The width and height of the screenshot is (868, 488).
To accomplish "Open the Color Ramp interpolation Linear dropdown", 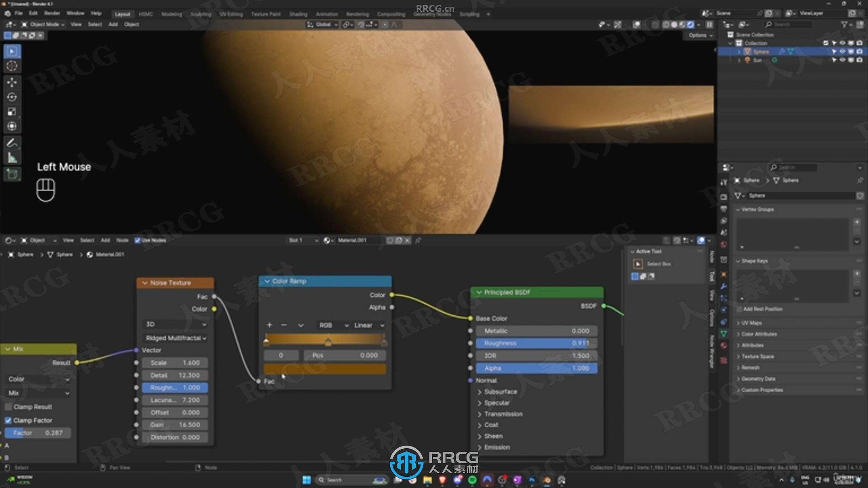I will [367, 325].
